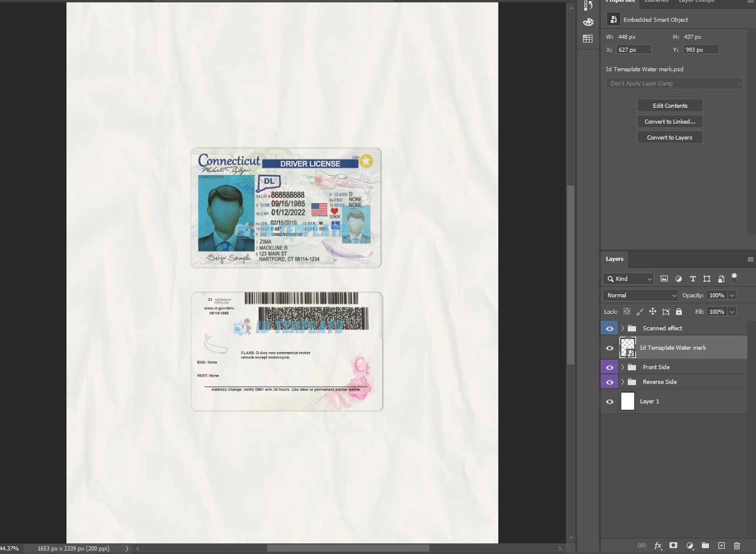This screenshot has width=756, height=554.
Task: Filter layers by shape layers icon
Action: tap(707, 278)
